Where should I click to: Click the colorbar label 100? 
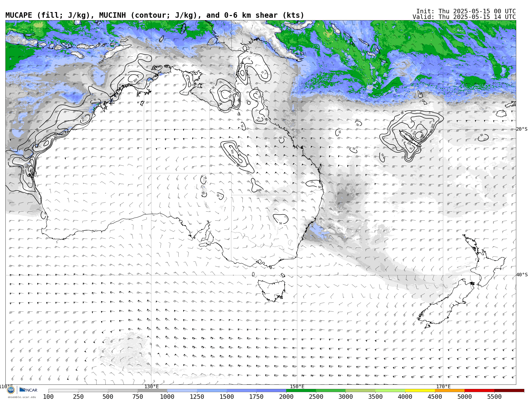[x=48, y=397]
